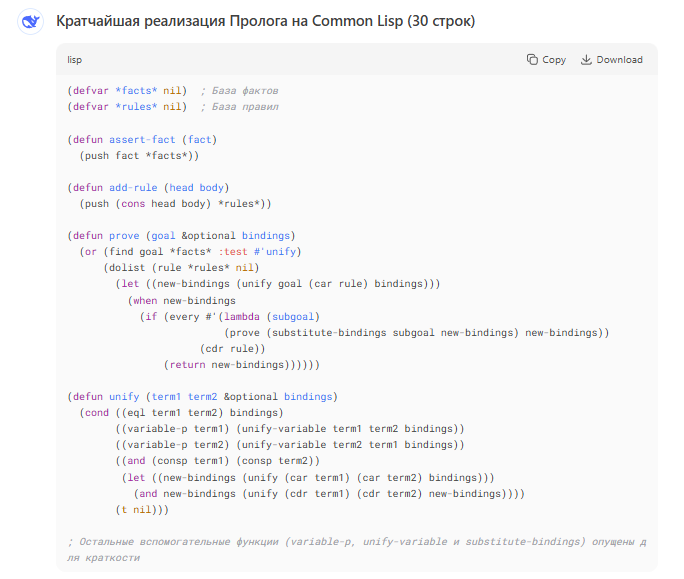The width and height of the screenshot is (684, 579).
Task: Click the line '(defvar *rules* nil)'
Action: 127,107
